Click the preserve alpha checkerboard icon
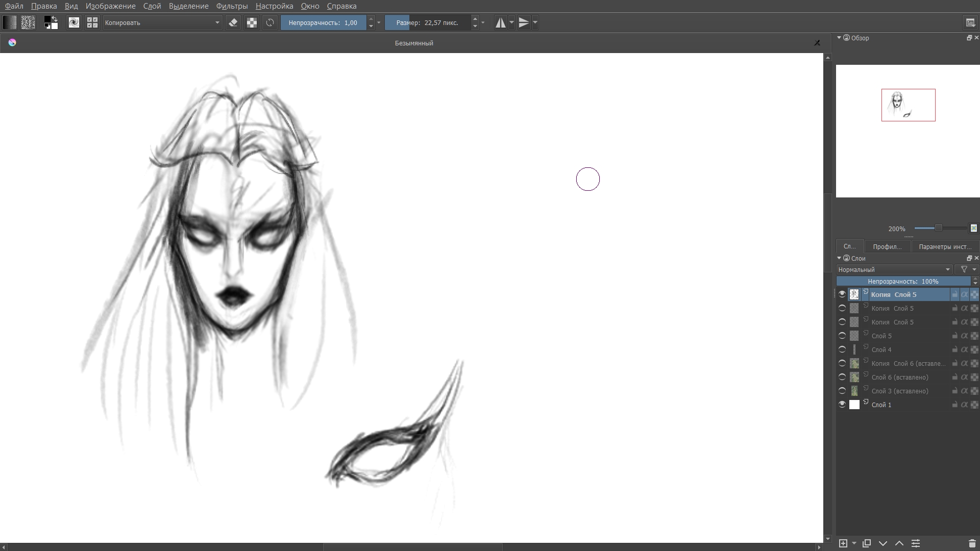980x551 pixels. [x=252, y=22]
